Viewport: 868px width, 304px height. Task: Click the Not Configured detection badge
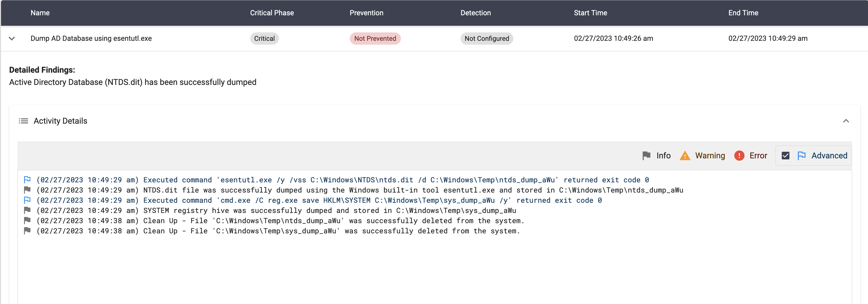point(487,38)
